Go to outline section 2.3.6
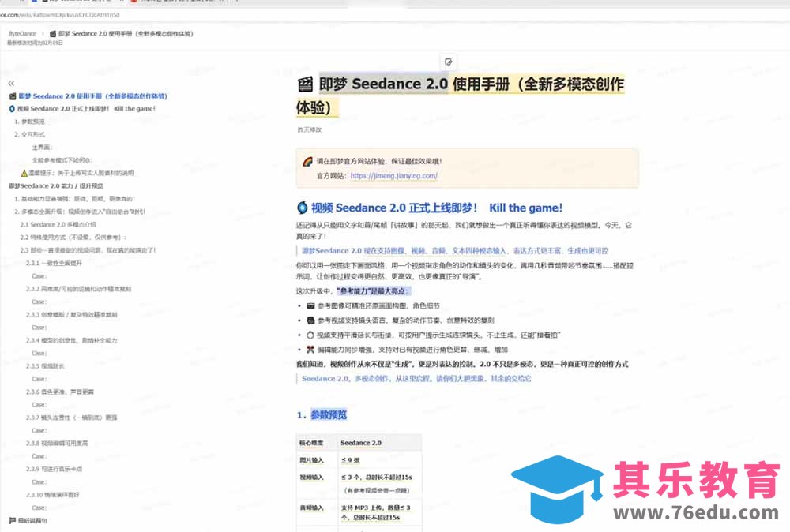This screenshot has width=790, height=532. pyautogui.click(x=60, y=392)
